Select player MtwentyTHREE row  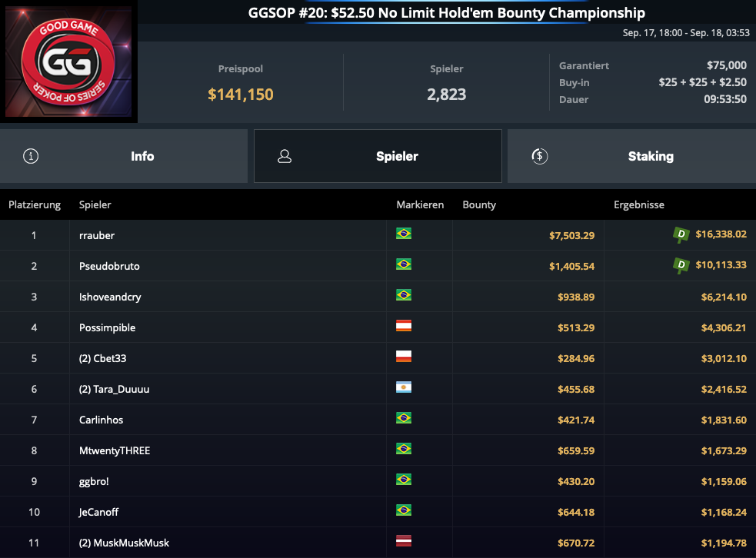click(115, 450)
